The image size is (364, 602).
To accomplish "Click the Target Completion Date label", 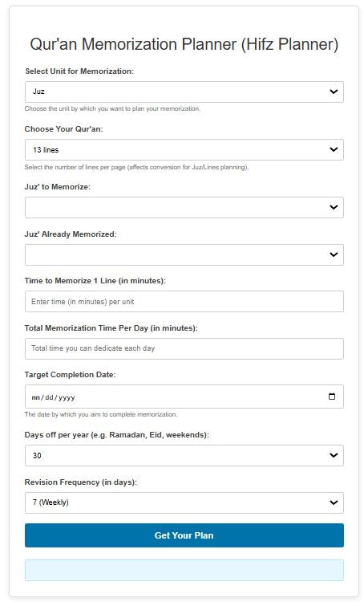I will 70,375.
